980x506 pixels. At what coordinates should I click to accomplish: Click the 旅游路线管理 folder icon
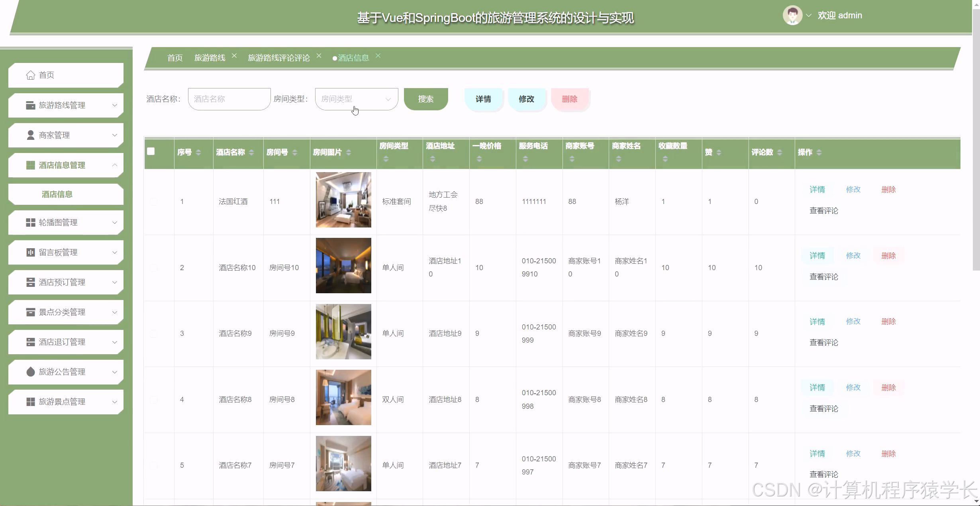pyautogui.click(x=30, y=105)
